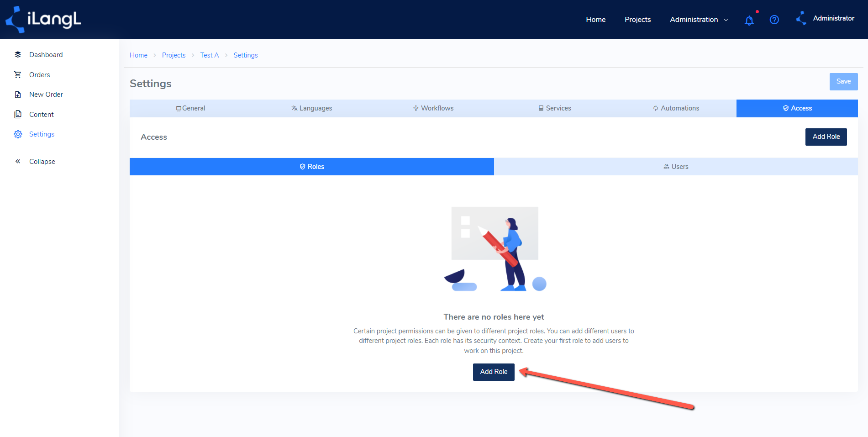This screenshot has height=437, width=868.
Task: Open the notifications bell
Action: (x=749, y=20)
